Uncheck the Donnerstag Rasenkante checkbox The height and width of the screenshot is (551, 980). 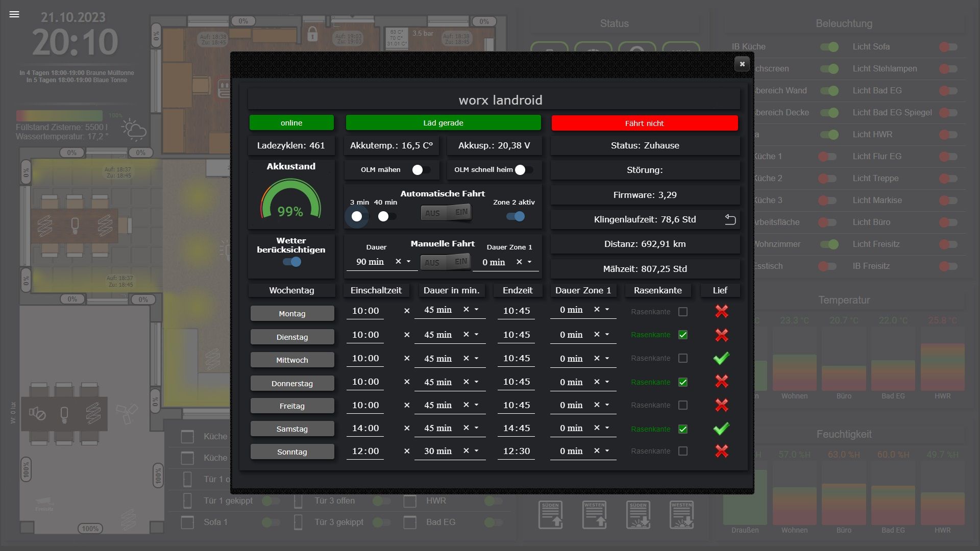(x=683, y=382)
